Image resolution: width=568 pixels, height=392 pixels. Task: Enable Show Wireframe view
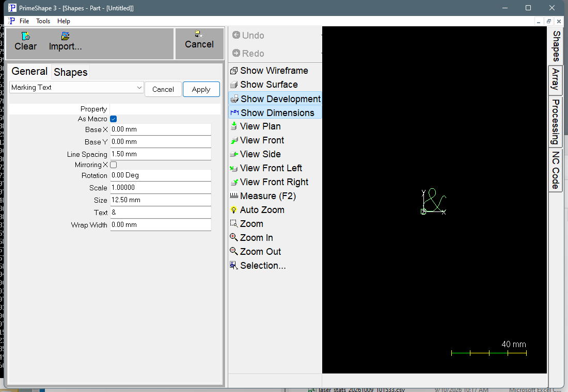[x=269, y=71]
